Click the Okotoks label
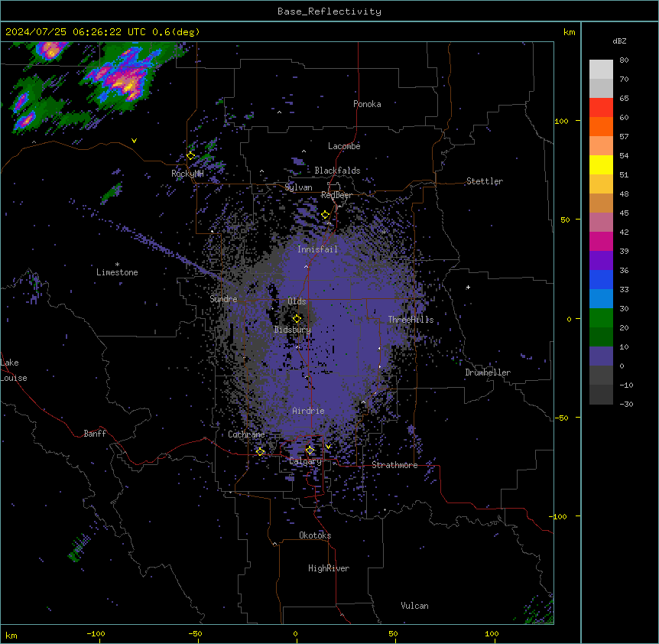This screenshot has width=659, height=644. [315, 535]
